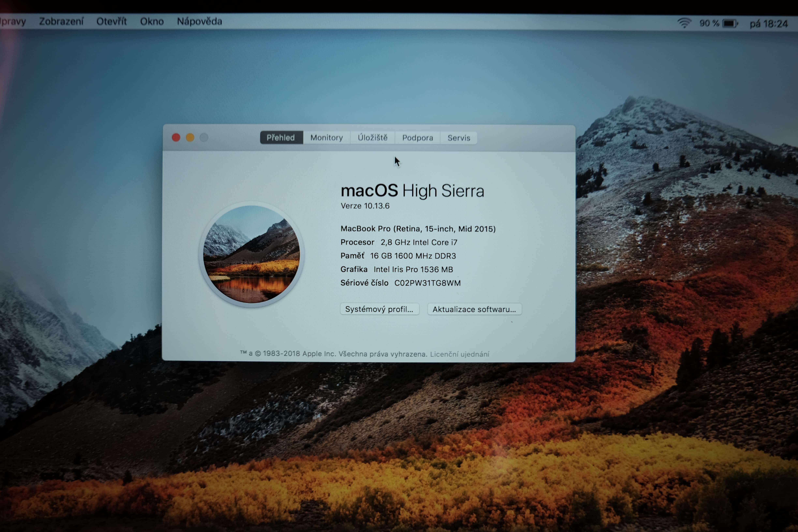798x532 pixels.
Task: Open Systémový profil button
Action: click(379, 309)
